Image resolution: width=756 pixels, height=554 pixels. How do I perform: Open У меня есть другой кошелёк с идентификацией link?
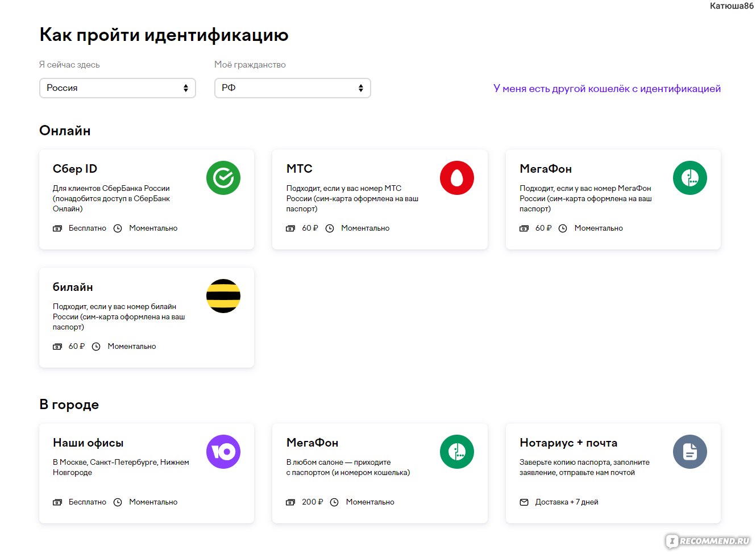click(607, 89)
